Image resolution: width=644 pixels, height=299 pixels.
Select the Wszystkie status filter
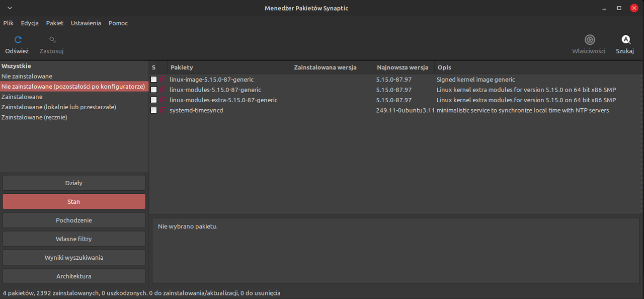74,66
